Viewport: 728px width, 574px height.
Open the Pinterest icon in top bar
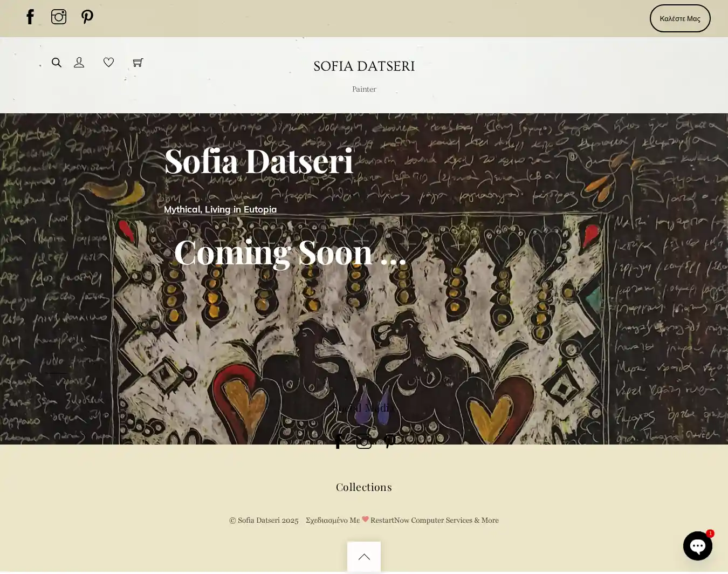tap(87, 17)
